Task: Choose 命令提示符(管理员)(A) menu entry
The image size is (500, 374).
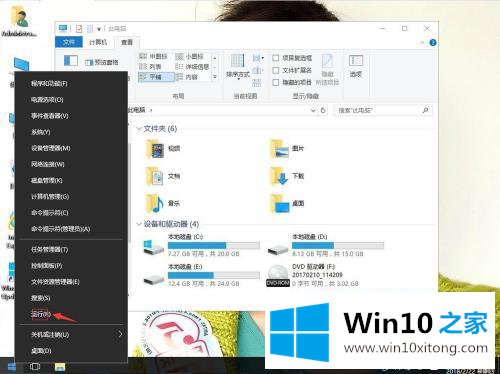Action: click(61, 229)
